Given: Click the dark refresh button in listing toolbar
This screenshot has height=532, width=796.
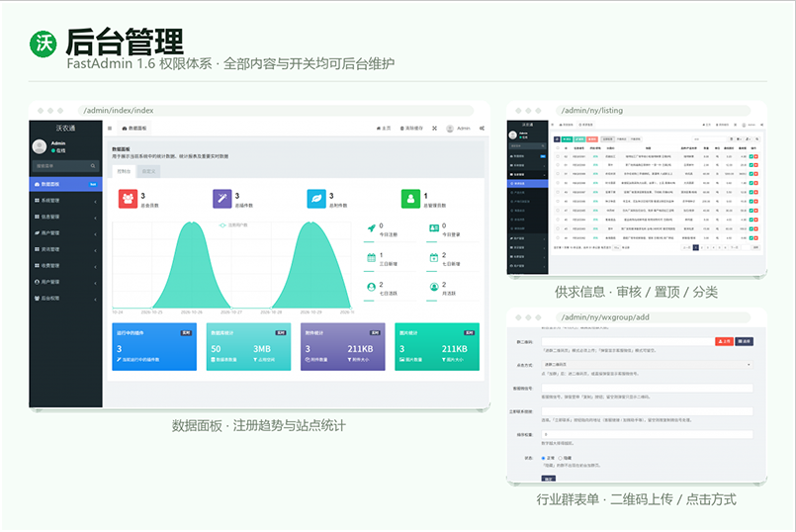Looking at the screenshot, I should pyautogui.click(x=557, y=139).
